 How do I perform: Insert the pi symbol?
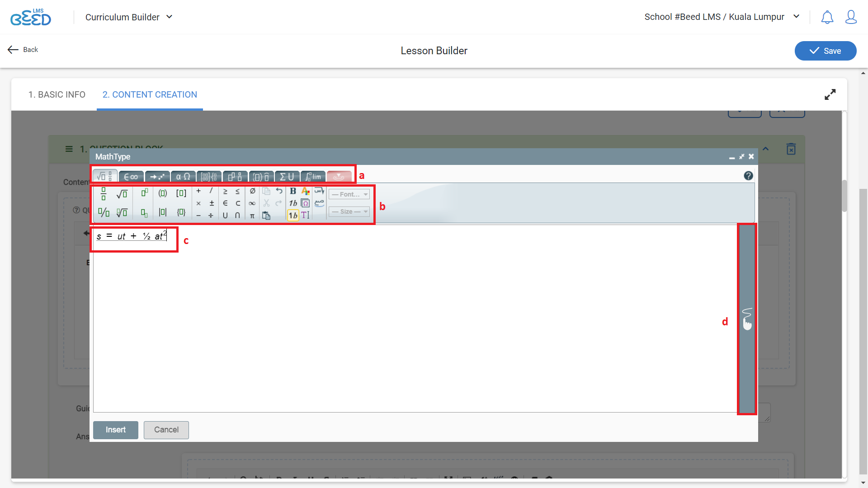click(252, 216)
